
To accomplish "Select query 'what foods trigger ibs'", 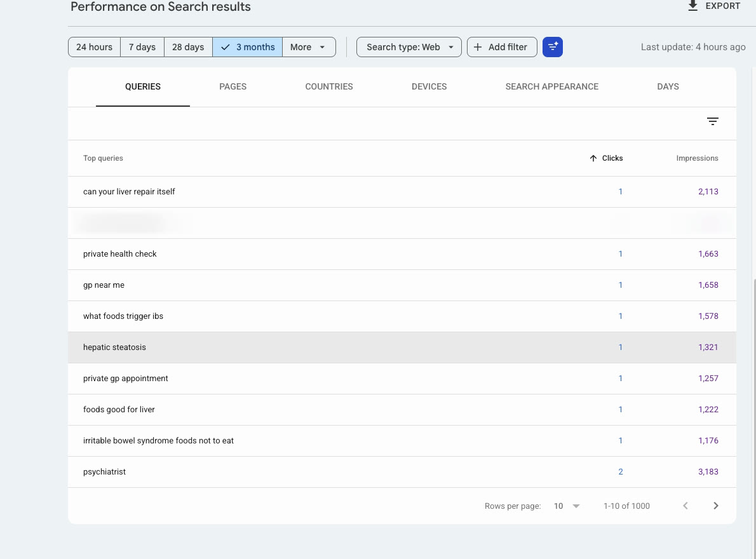I will 123,316.
